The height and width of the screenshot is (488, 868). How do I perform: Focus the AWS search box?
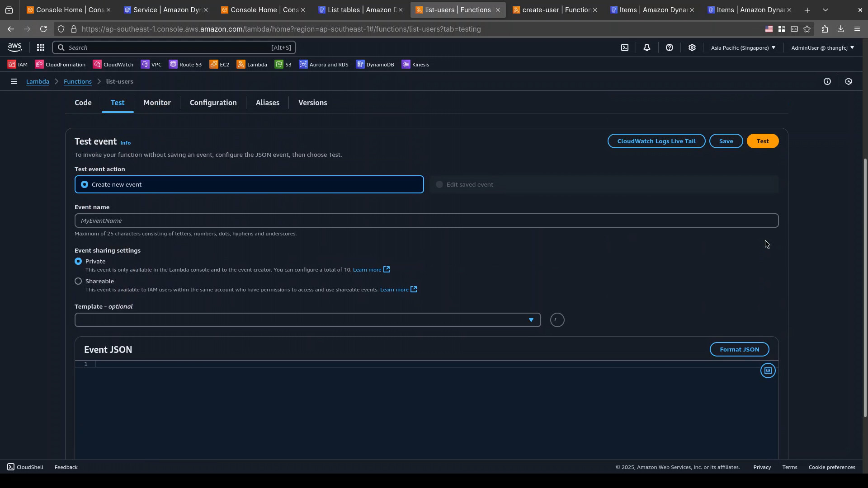pyautogui.click(x=174, y=47)
